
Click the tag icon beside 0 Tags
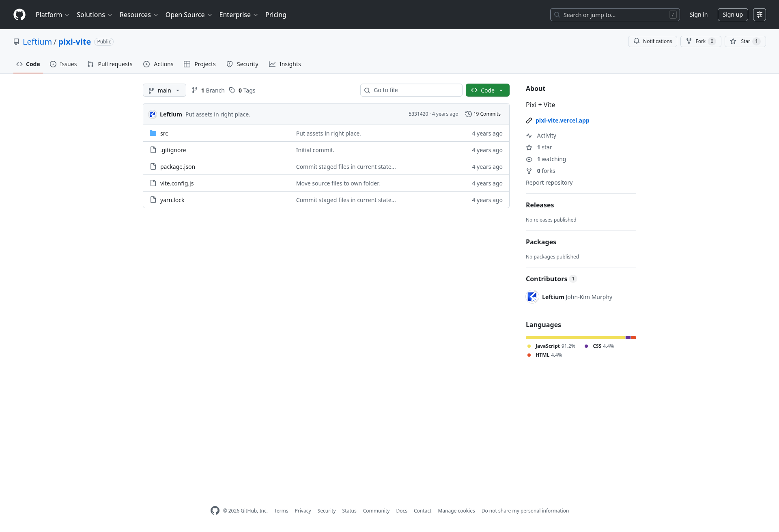[x=232, y=90]
